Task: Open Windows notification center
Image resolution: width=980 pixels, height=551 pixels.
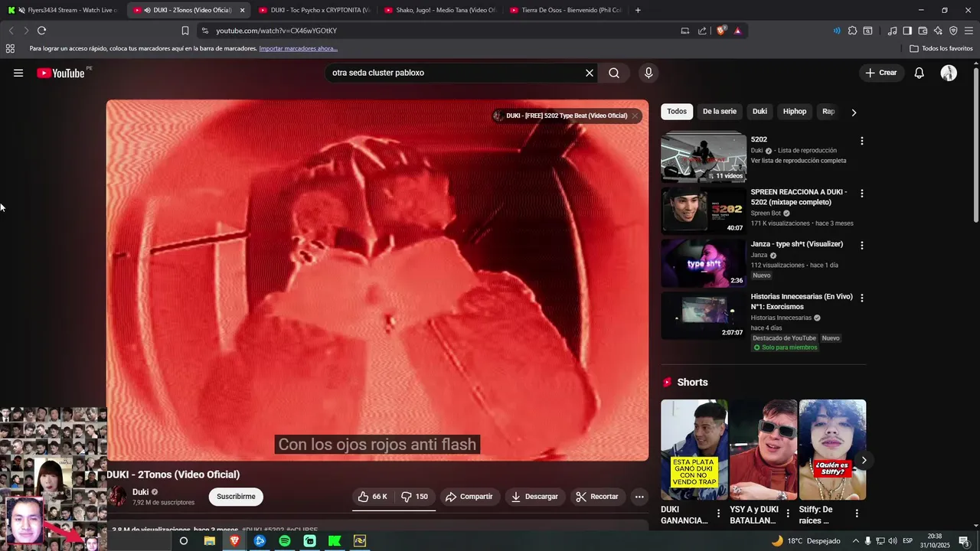Action: click(965, 541)
